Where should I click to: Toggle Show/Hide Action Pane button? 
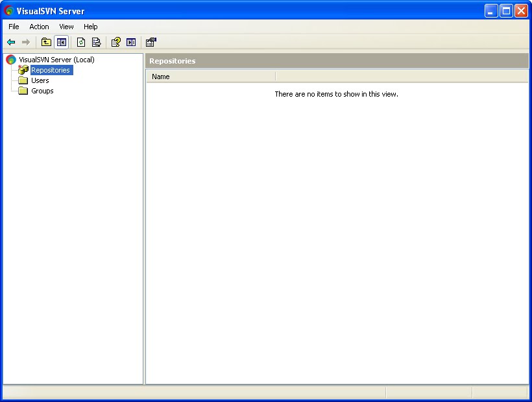[x=131, y=42]
